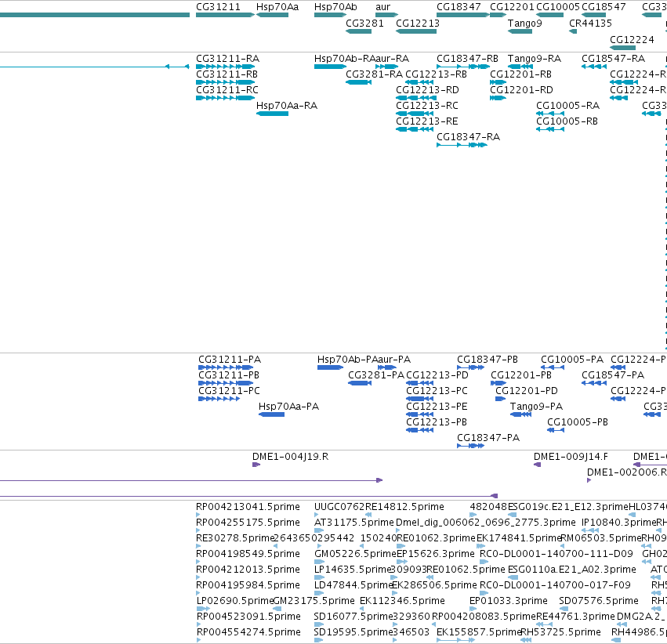The height and width of the screenshot is (644, 667).
Task: Select the Hsp70Ab gene feature
Action: point(330,15)
